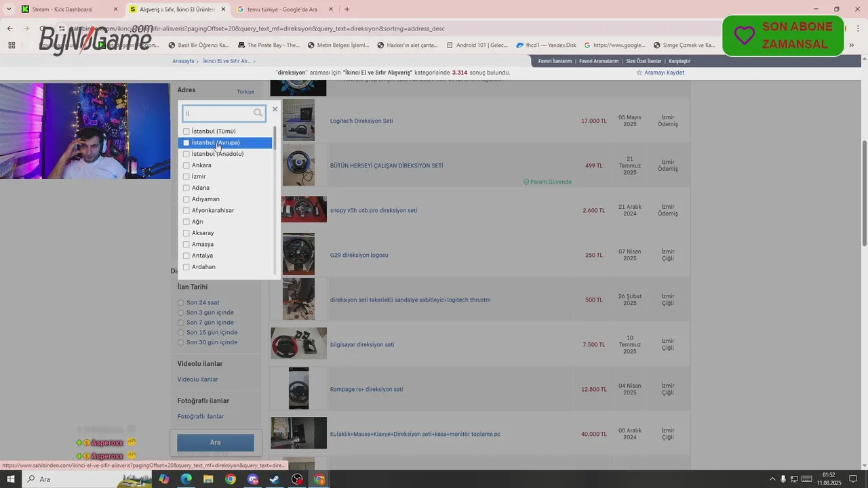
Task: Open Hacker'ın alet çanta... bookmark
Action: tap(408, 45)
